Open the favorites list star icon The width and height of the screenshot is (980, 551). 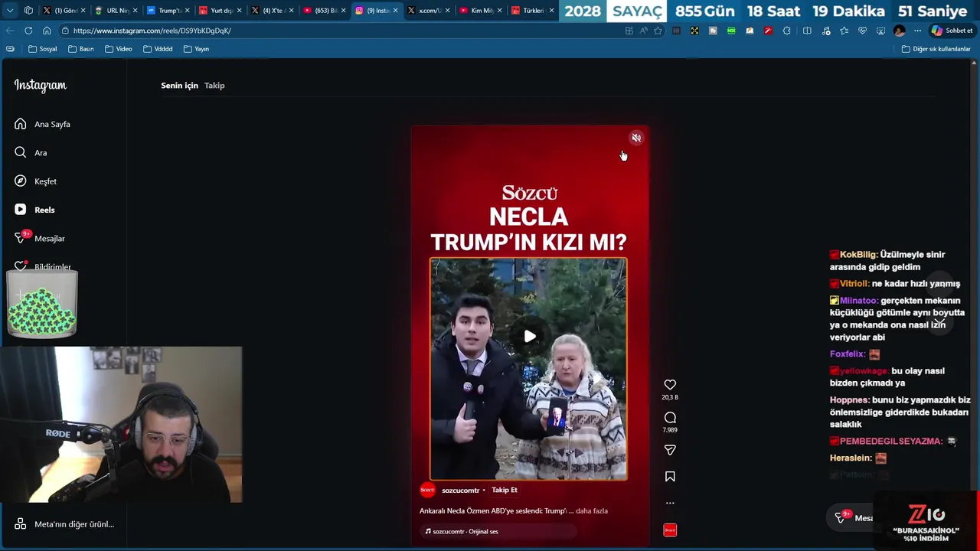[x=844, y=31]
